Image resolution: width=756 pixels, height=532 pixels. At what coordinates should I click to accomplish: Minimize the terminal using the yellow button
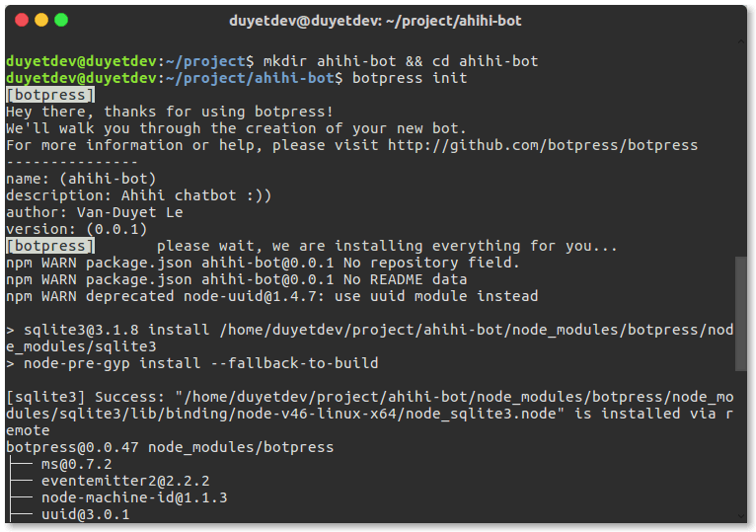pyautogui.click(x=40, y=20)
